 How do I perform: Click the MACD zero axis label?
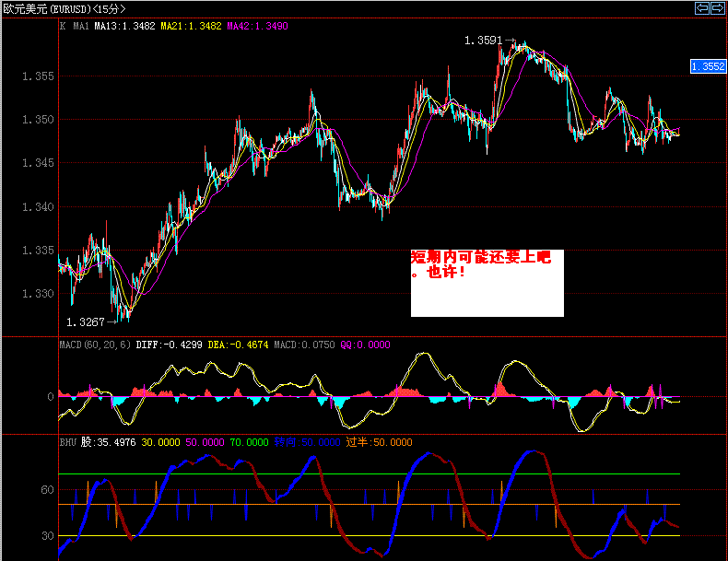point(51,397)
